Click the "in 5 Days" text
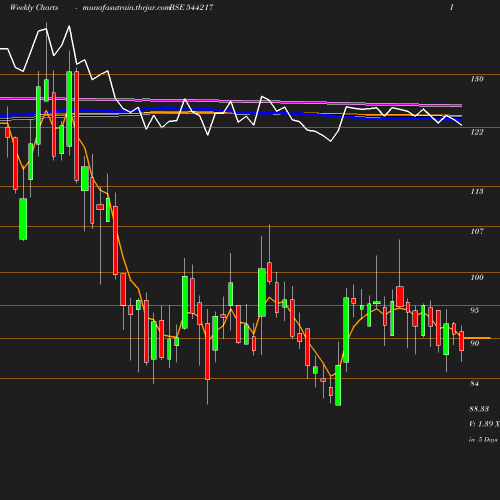 pyautogui.click(x=483, y=440)
